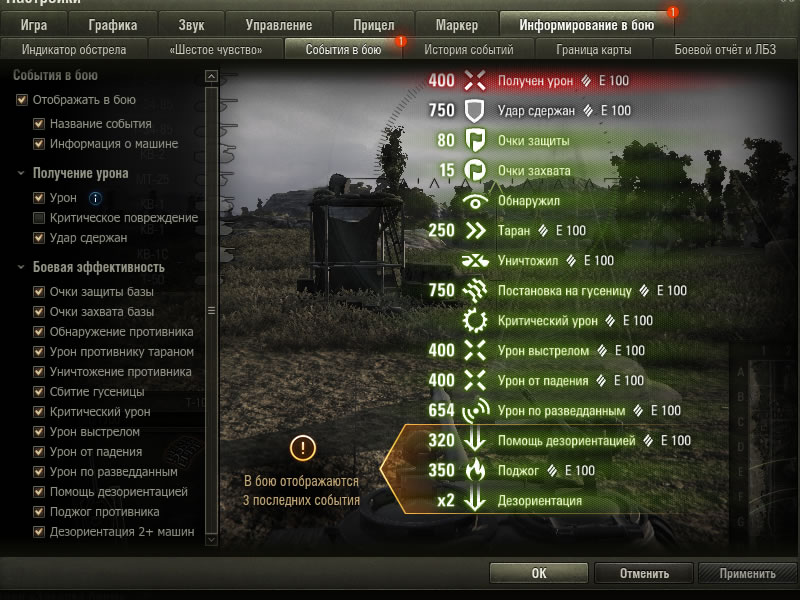Open the История событий sub-tab
The width and height of the screenshot is (800, 600).
tap(468, 49)
